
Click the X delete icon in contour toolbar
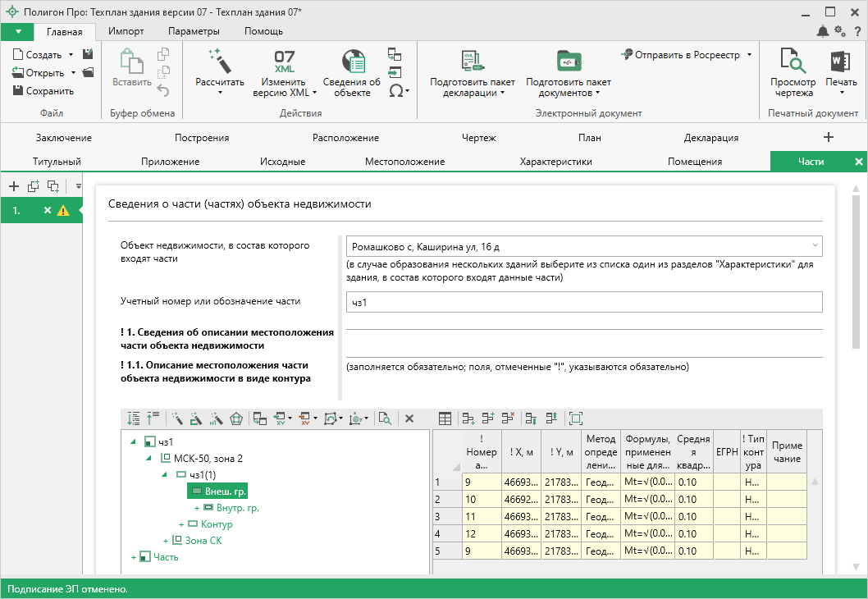tap(409, 418)
